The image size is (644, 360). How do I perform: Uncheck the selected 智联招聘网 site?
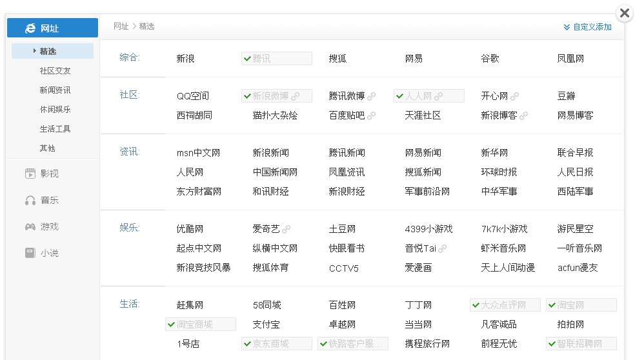[581, 344]
